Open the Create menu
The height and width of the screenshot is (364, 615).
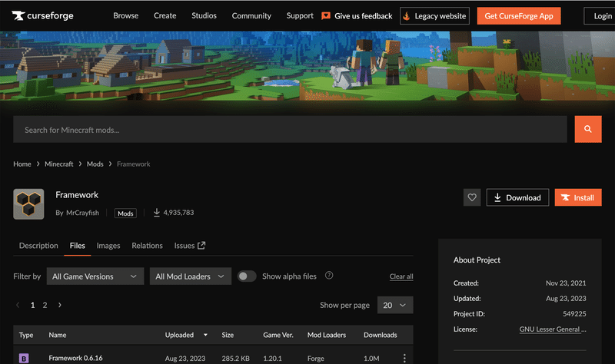coord(165,15)
